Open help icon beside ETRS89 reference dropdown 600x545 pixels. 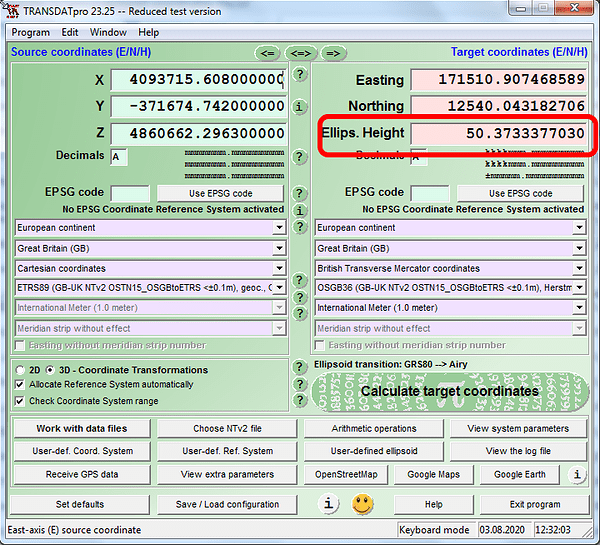[x=300, y=297]
